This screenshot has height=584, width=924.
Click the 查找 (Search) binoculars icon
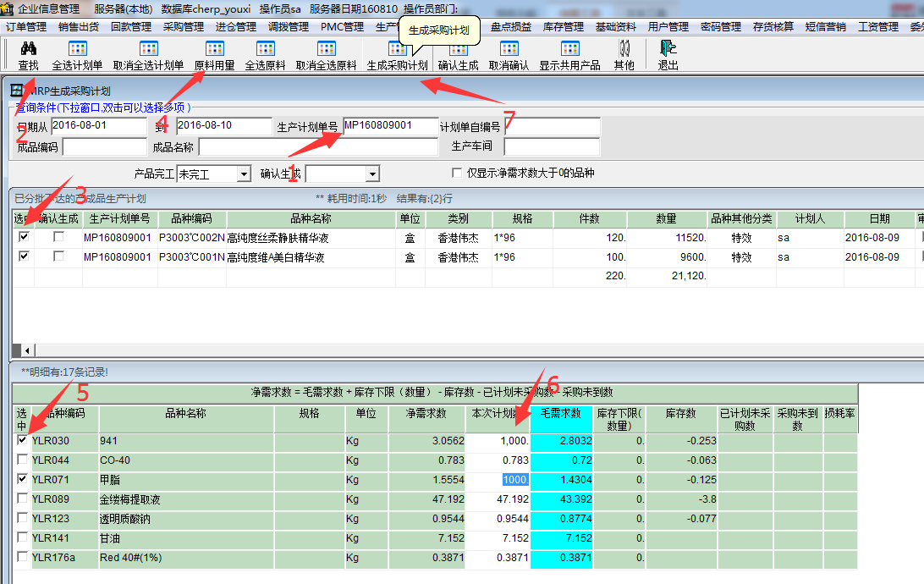28,49
